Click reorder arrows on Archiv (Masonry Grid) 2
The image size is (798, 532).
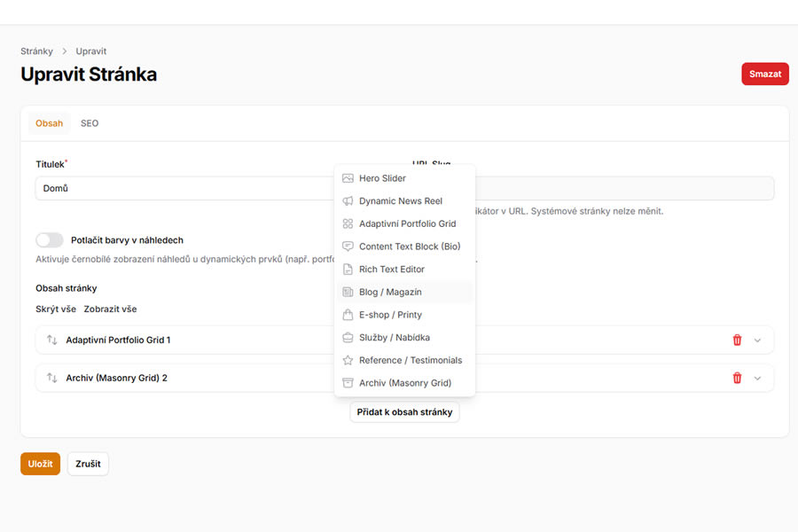[x=51, y=378]
